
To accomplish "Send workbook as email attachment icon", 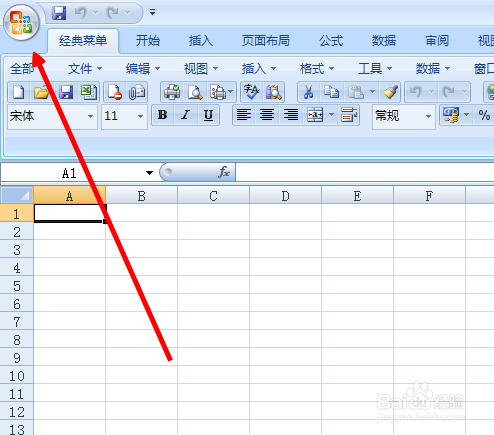I will point(137,92).
